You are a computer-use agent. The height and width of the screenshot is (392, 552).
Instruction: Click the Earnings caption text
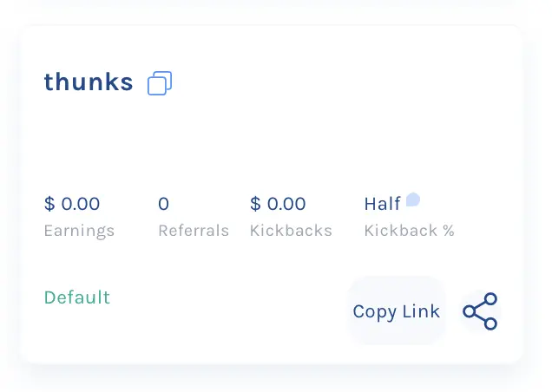tap(79, 232)
